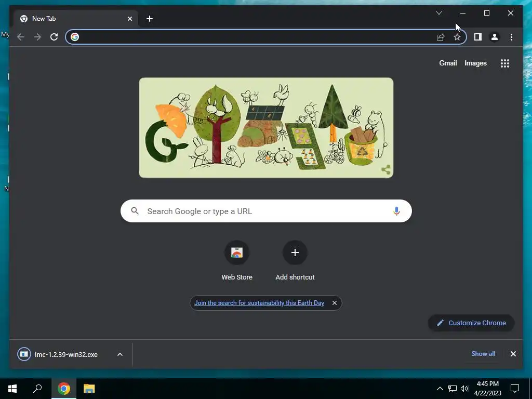Share this page via the share icon

point(441,37)
